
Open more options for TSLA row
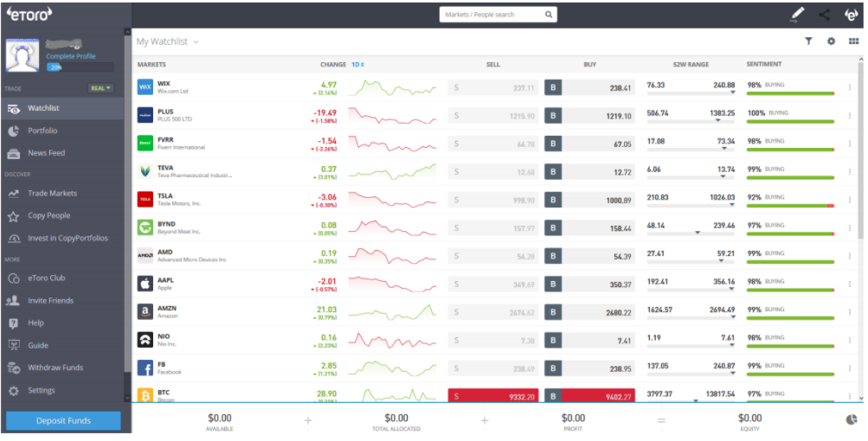pos(850,200)
